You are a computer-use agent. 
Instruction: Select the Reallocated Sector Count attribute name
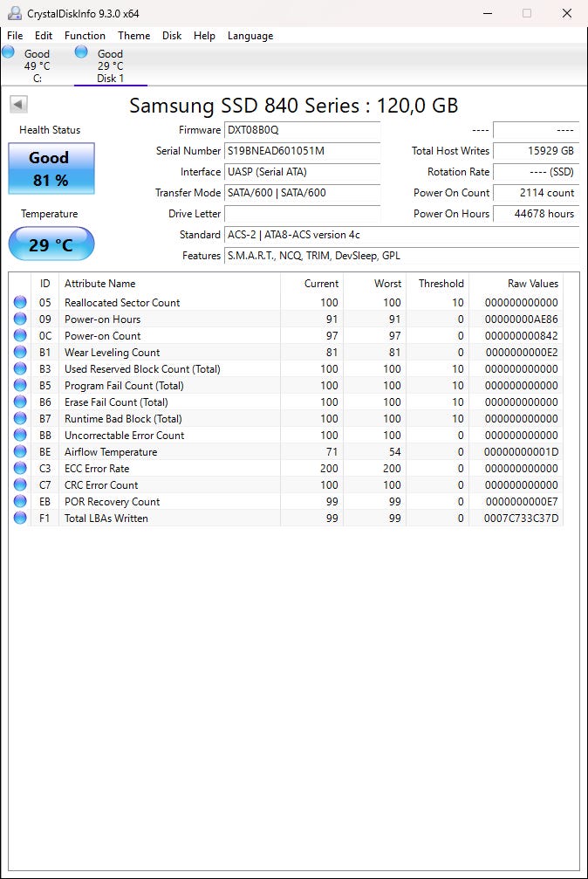point(122,303)
